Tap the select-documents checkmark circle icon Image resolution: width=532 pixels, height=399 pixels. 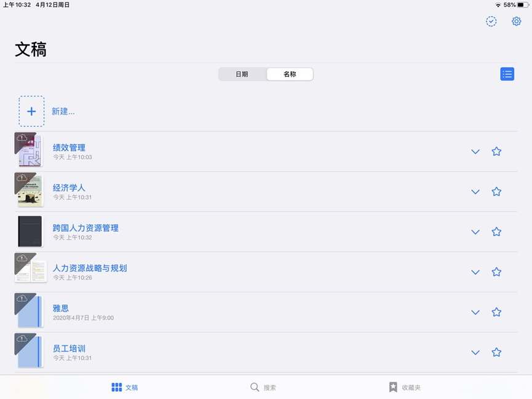(491, 22)
